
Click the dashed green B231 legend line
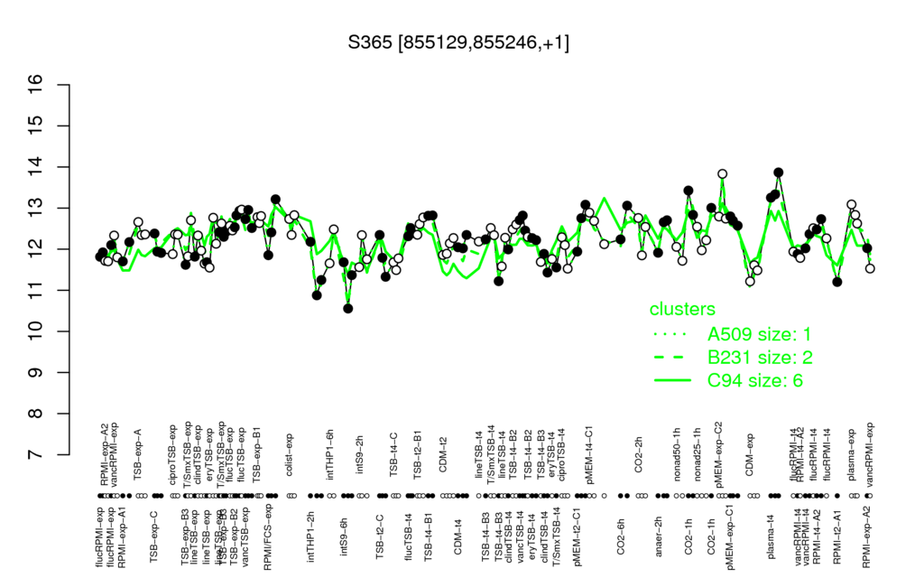tap(672, 358)
